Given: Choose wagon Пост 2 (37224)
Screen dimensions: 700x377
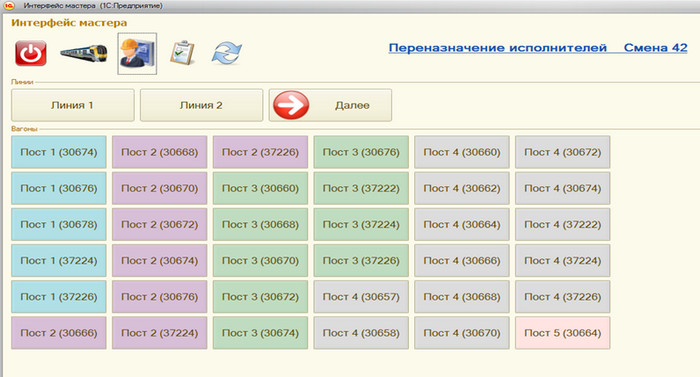Looking at the screenshot, I should [x=159, y=333].
